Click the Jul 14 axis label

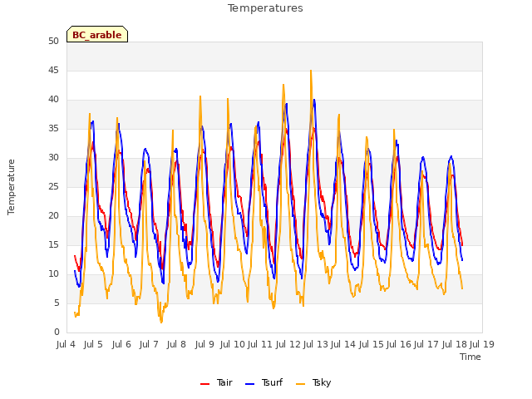pyautogui.click(x=343, y=344)
